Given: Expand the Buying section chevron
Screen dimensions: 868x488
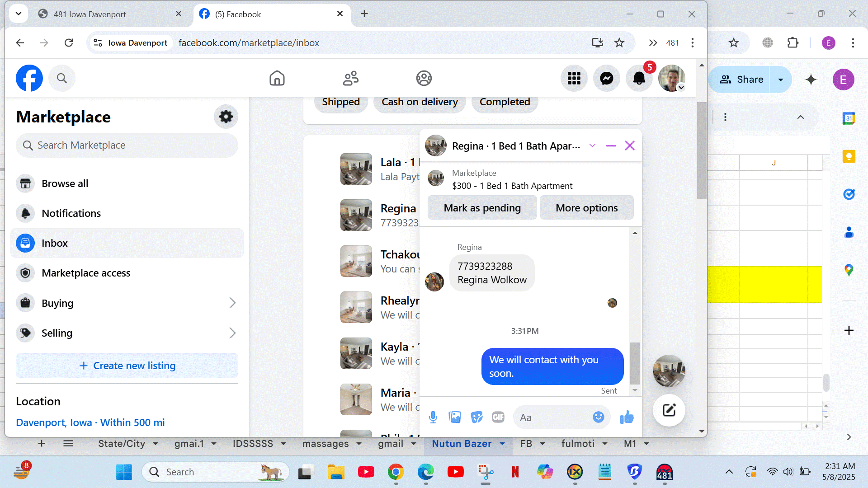Looking at the screenshot, I should (232, 303).
